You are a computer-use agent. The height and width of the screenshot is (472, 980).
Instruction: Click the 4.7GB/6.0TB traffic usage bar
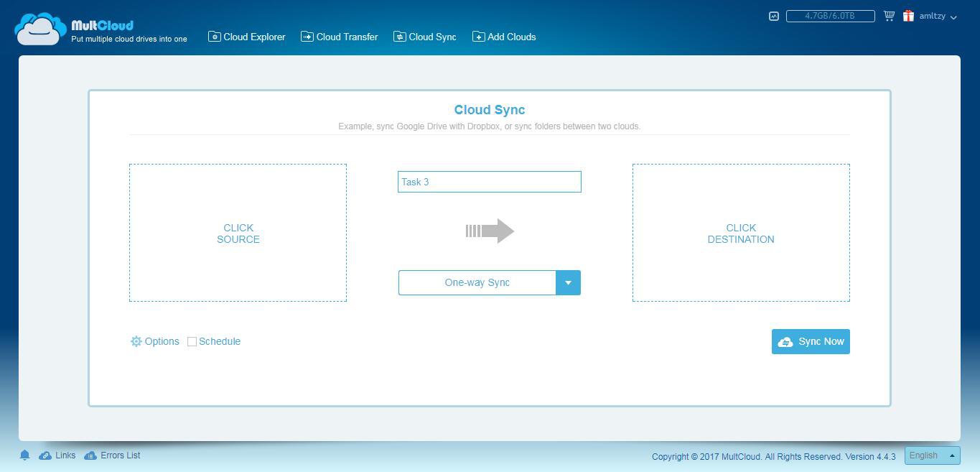[831, 16]
